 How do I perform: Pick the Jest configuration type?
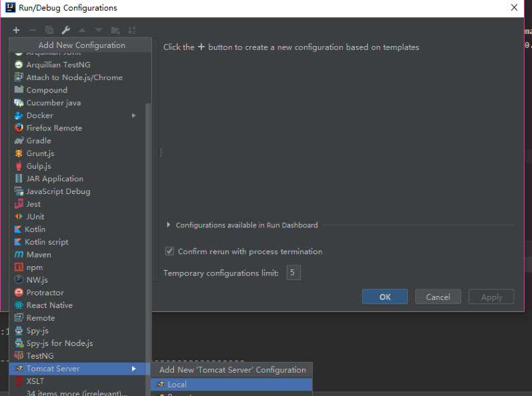(77, 204)
